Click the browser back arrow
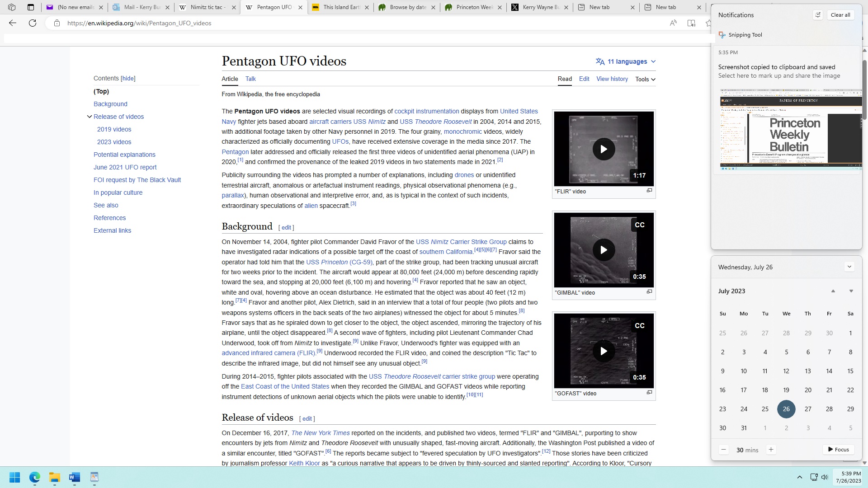 pos(13,23)
